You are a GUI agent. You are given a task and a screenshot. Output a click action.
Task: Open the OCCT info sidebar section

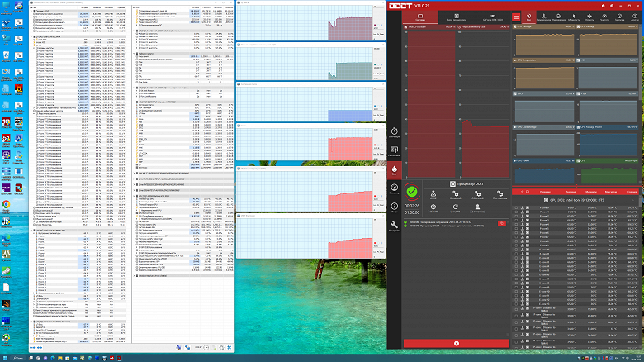click(x=395, y=207)
